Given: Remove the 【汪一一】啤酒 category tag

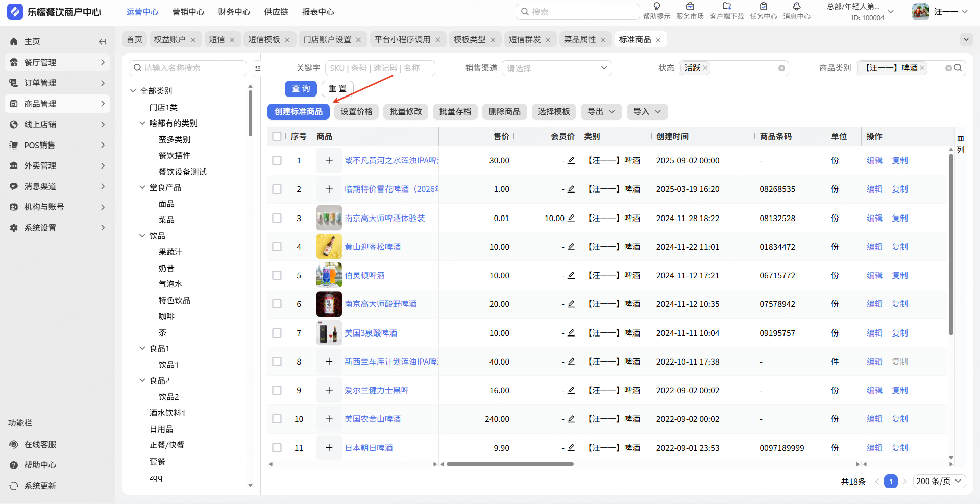Looking at the screenshot, I should click(x=922, y=68).
